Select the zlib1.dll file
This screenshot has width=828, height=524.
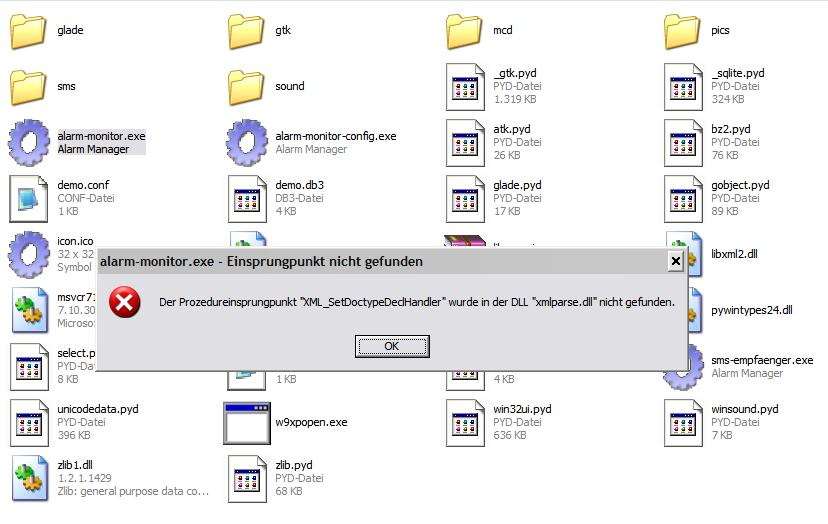point(29,478)
